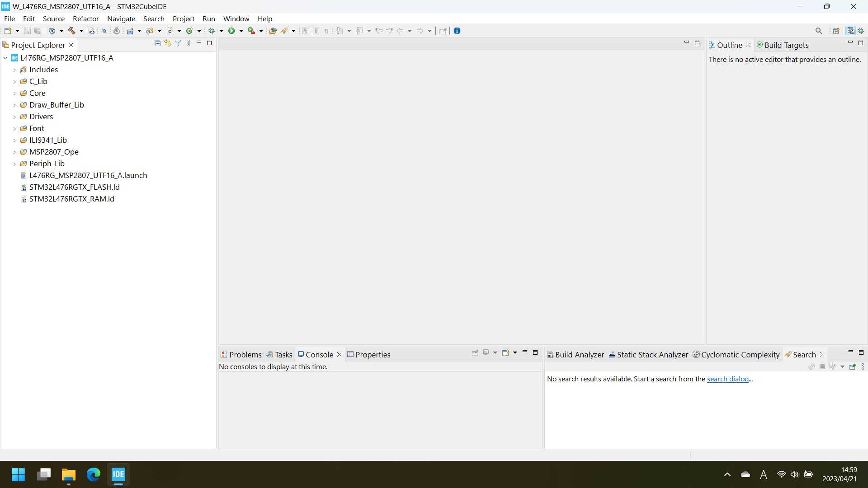The width and height of the screenshot is (868, 488).
Task: Toggle Project Explorer panel collapse
Action: 199,43
